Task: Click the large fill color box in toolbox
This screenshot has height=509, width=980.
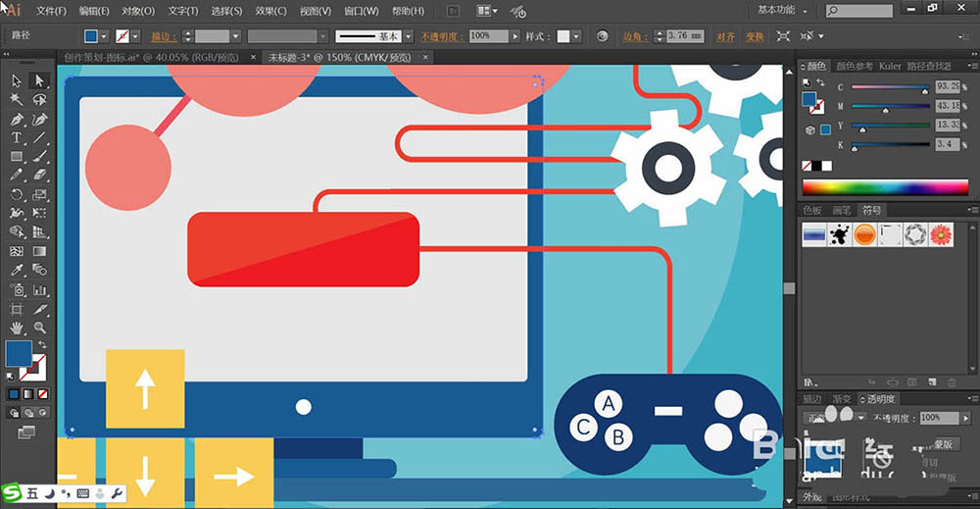Action: pyautogui.click(x=19, y=353)
